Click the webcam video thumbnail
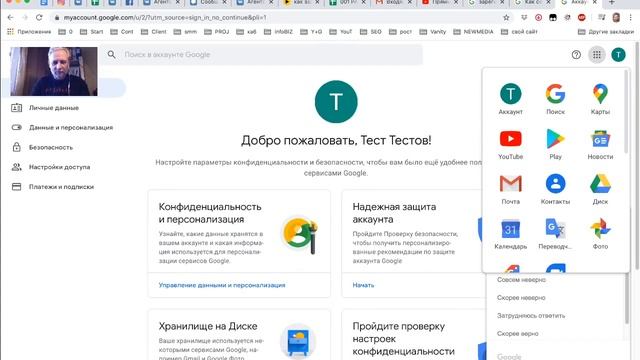The image size is (640, 360). [54, 71]
